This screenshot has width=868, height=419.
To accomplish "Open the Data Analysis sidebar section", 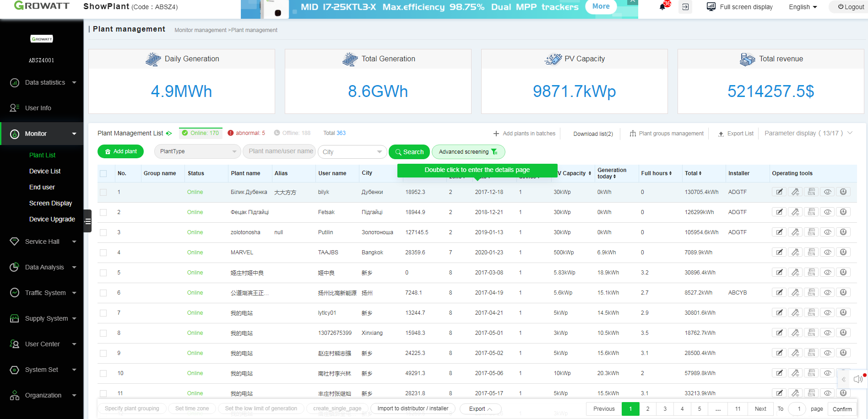I will click(x=42, y=267).
